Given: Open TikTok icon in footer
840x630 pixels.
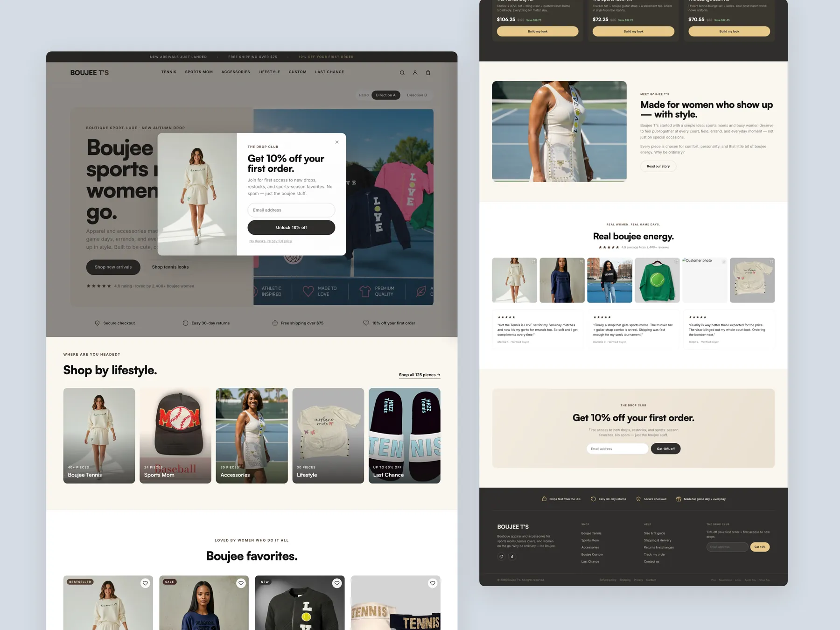Looking at the screenshot, I should [x=512, y=556].
